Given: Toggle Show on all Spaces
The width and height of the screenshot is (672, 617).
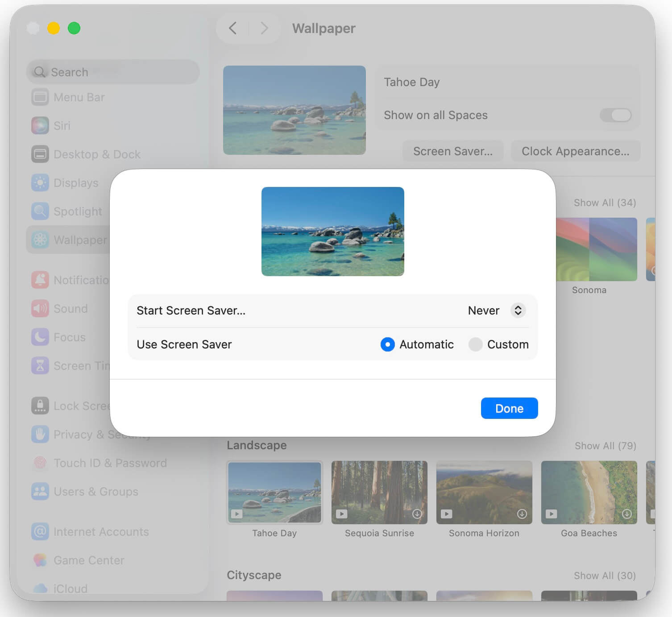Looking at the screenshot, I should [x=615, y=115].
